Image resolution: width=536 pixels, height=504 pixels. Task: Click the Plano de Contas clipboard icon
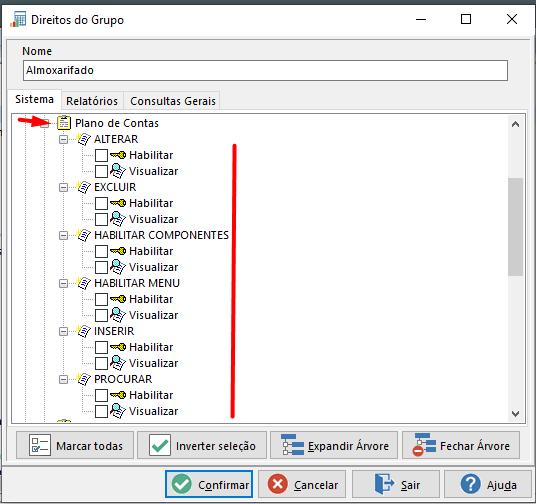[64, 123]
